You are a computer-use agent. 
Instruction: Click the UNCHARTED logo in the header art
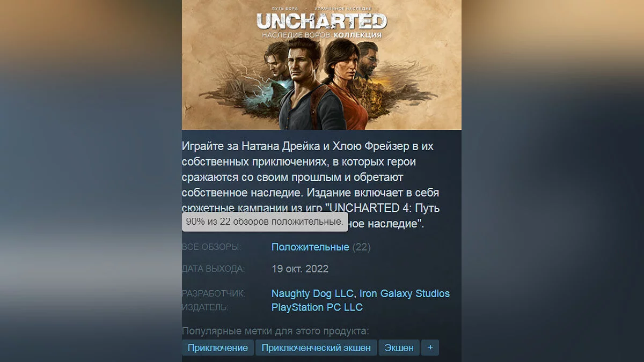tap(321, 21)
